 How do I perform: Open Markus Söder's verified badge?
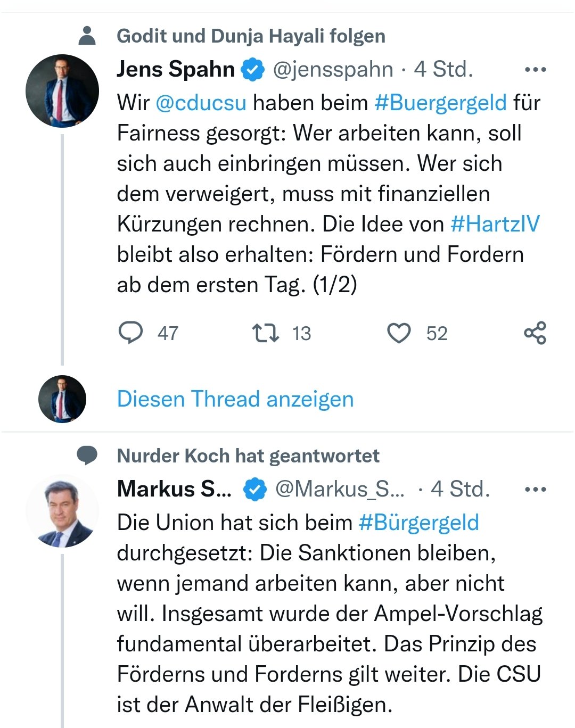coord(255,490)
